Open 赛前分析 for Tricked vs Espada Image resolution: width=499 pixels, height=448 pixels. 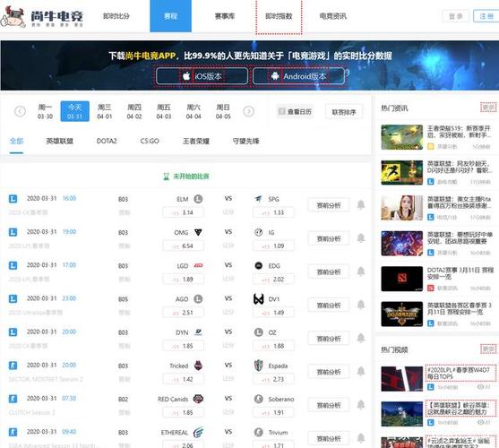[329, 372]
